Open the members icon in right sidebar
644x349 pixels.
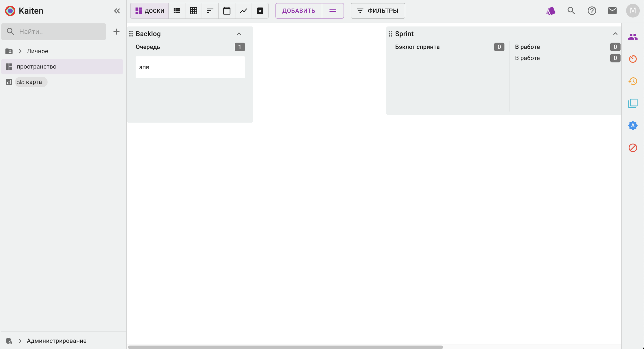coord(633,37)
